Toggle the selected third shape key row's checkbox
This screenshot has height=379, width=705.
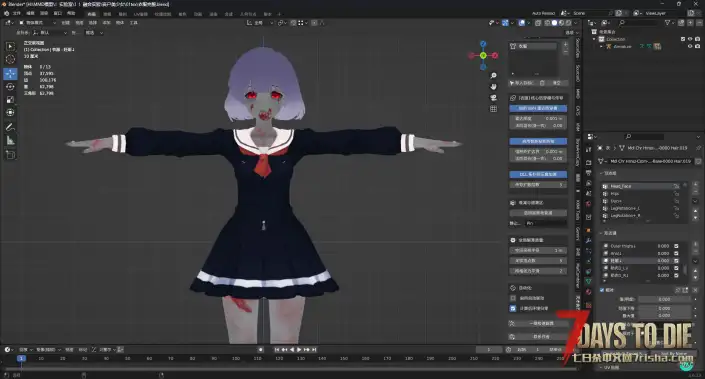(x=676, y=261)
